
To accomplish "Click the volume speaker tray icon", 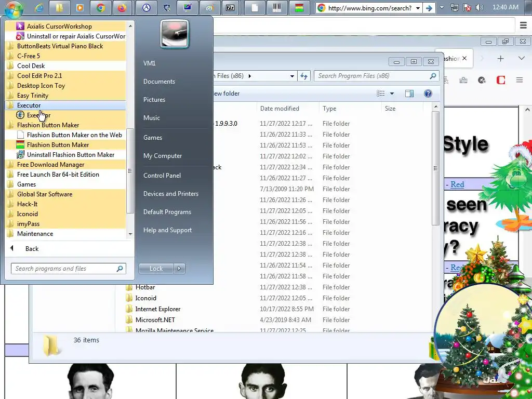I will (479, 7).
